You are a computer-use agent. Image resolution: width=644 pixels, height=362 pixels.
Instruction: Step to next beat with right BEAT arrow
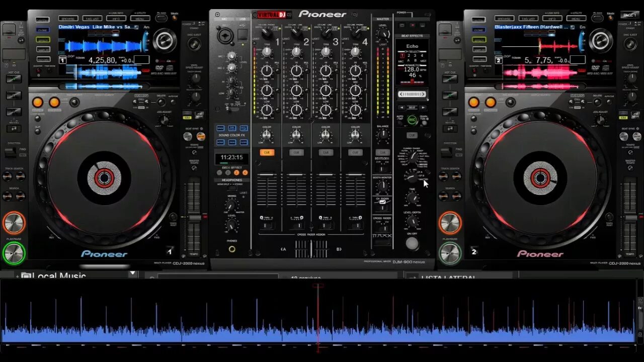coord(423,108)
